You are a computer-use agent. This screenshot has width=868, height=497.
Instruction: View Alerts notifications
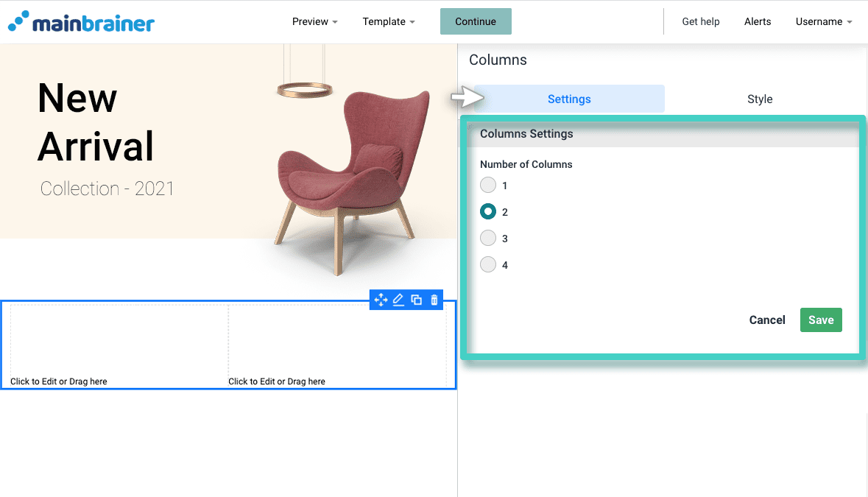757,21
